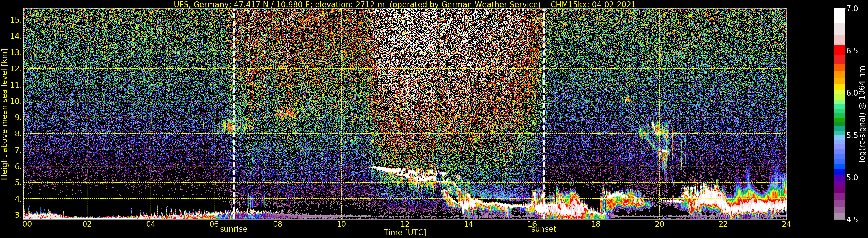Click the '11.' height axis tick label

16,85
